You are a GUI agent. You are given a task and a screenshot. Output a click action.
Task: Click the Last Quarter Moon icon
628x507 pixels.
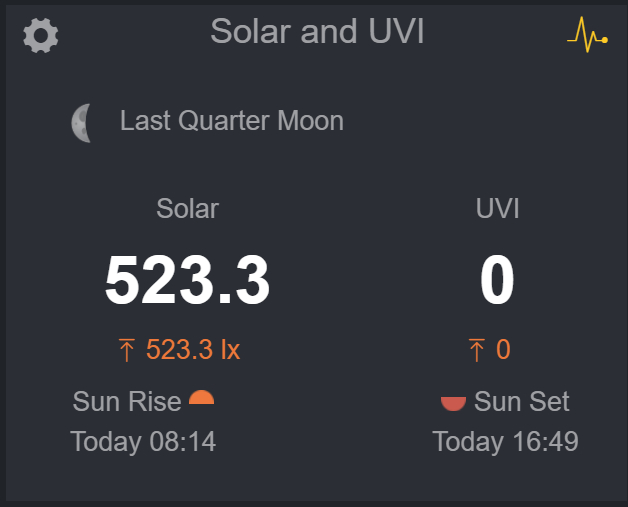[x=82, y=123]
